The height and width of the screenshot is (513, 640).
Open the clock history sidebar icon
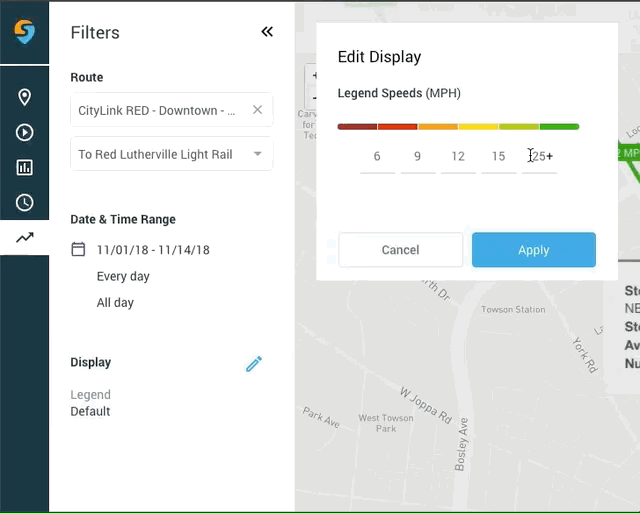pyautogui.click(x=24, y=203)
